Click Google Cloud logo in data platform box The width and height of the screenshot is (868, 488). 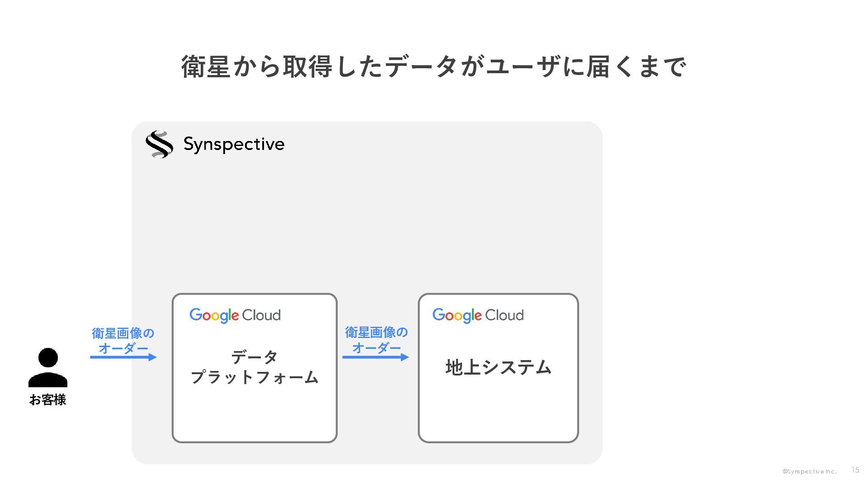coord(235,315)
